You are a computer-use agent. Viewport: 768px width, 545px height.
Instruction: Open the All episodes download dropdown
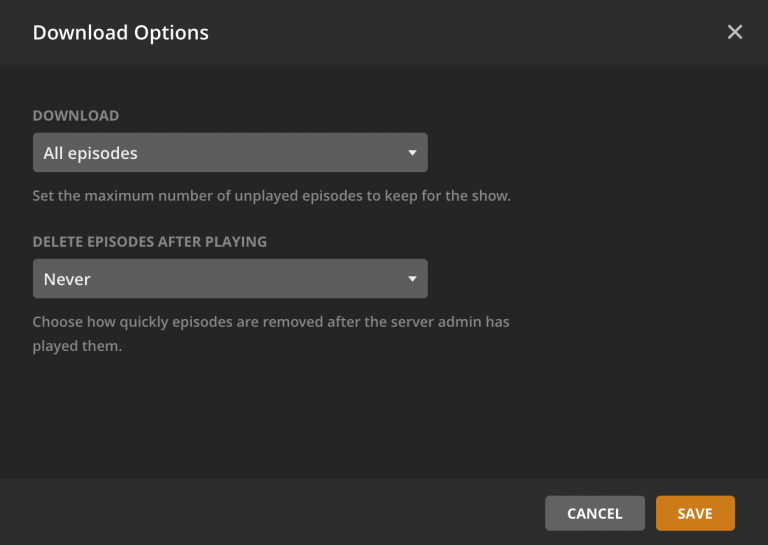[230, 153]
